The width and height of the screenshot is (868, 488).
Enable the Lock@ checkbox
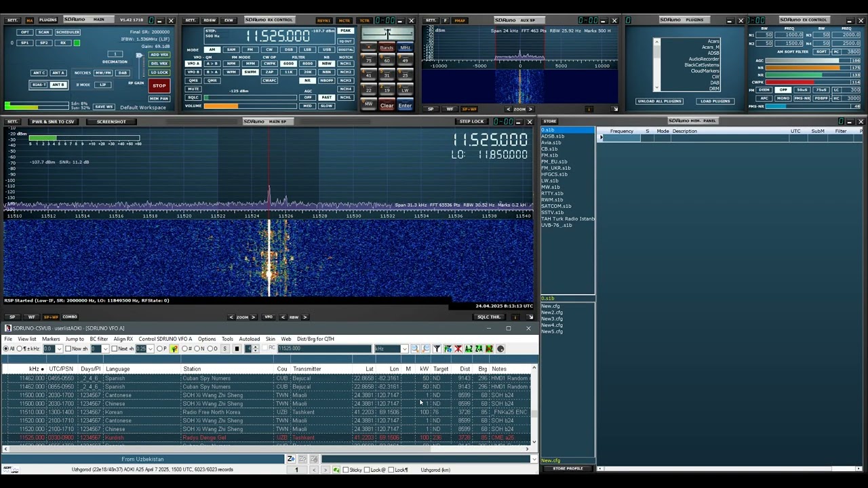(x=367, y=470)
